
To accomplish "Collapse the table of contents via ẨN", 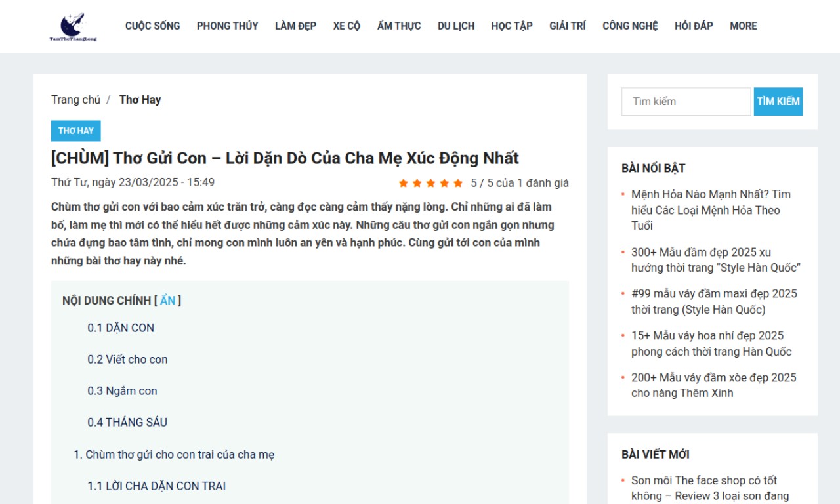I will [x=168, y=301].
